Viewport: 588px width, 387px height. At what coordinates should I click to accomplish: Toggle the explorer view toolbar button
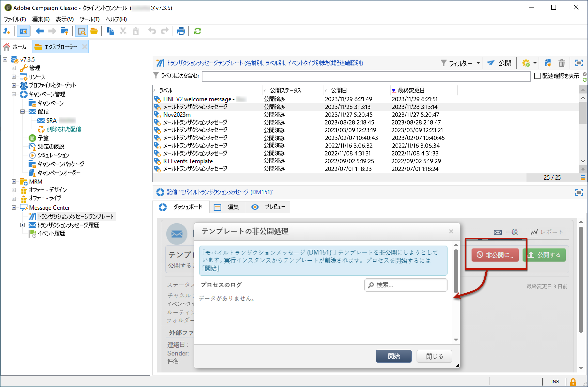pos(81,31)
